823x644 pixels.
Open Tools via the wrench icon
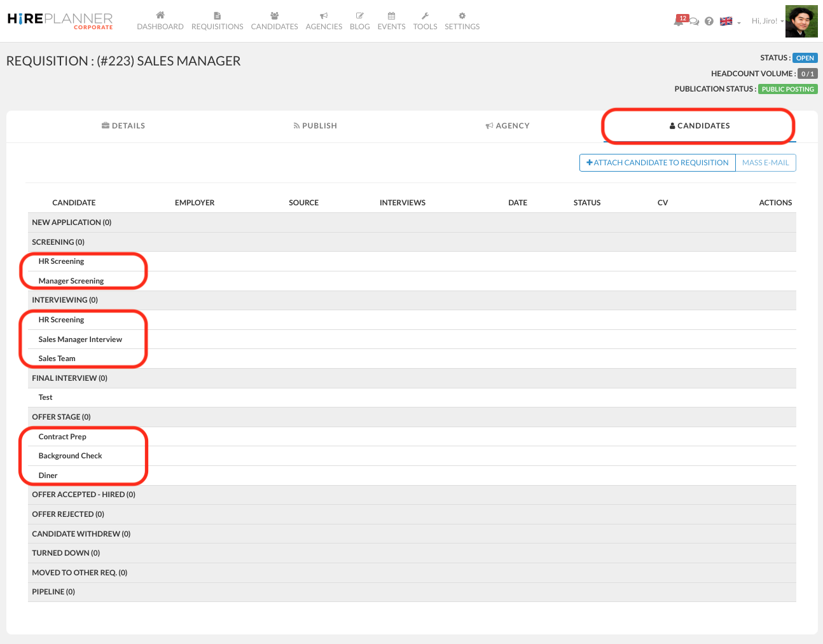(x=425, y=16)
